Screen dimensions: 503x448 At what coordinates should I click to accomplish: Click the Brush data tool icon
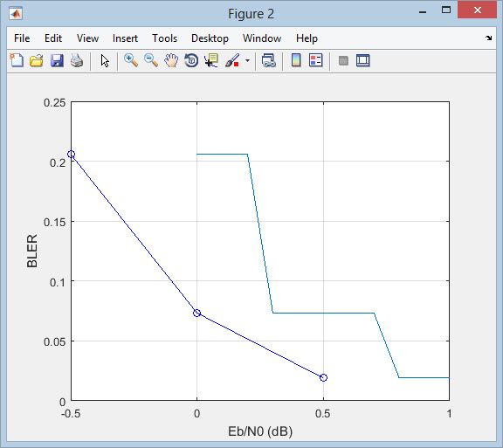(232, 60)
